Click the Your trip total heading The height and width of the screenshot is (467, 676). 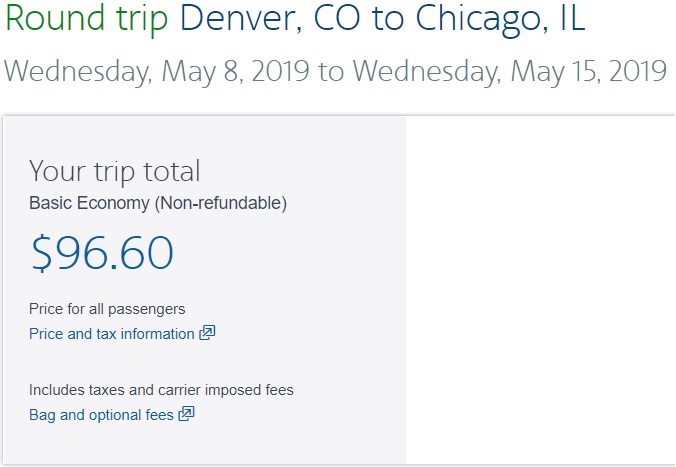[115, 170]
